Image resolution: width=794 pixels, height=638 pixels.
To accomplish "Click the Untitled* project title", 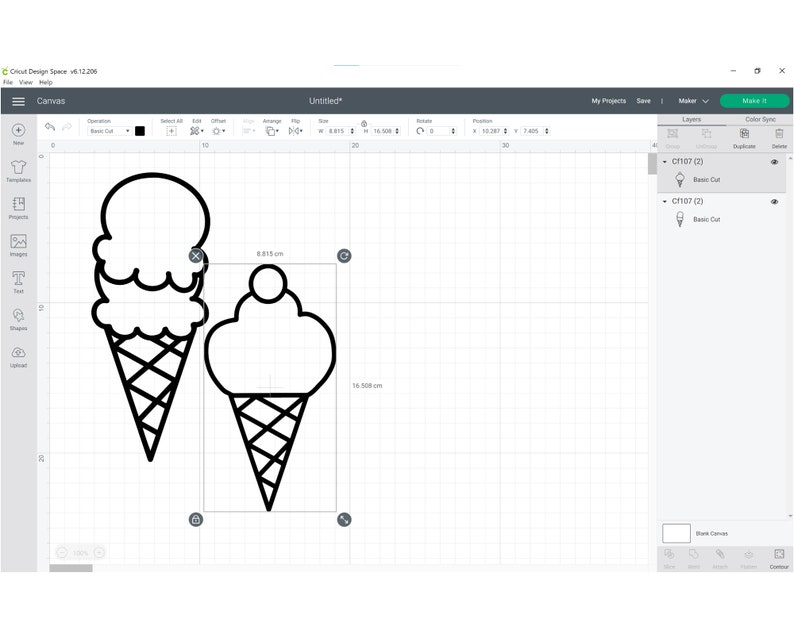I will coord(326,101).
